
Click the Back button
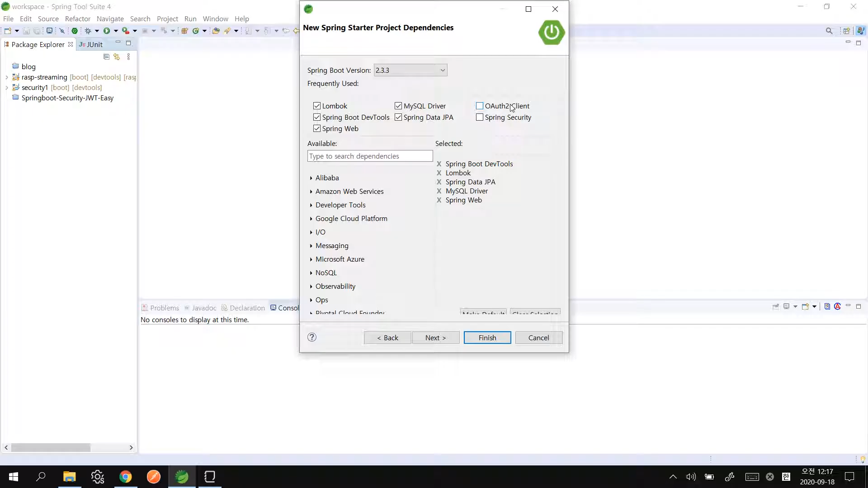pos(387,338)
